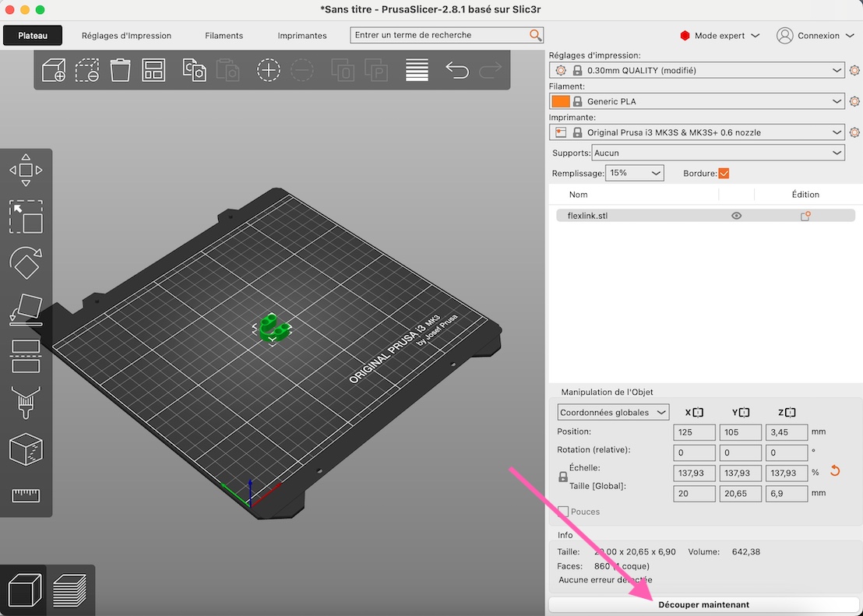Click the Arrange objects icon
This screenshot has height=616, width=863.
[153, 70]
